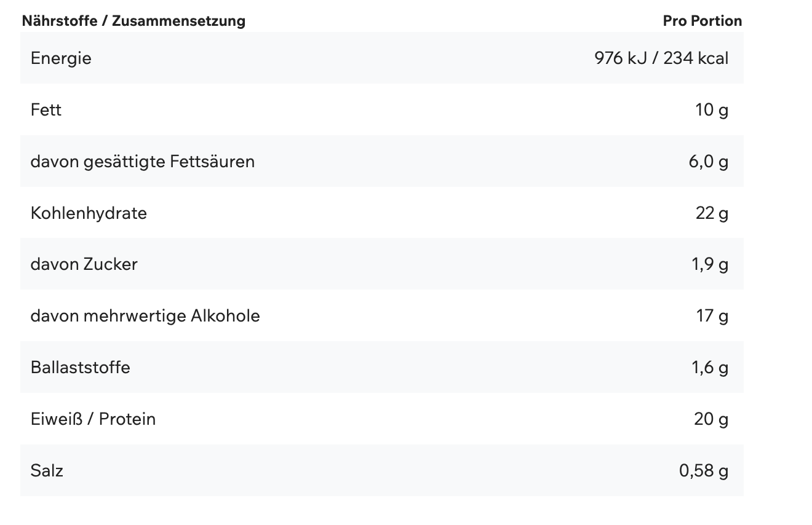Select the "0,58 g" salt value
The image size is (812, 525).
(x=704, y=471)
